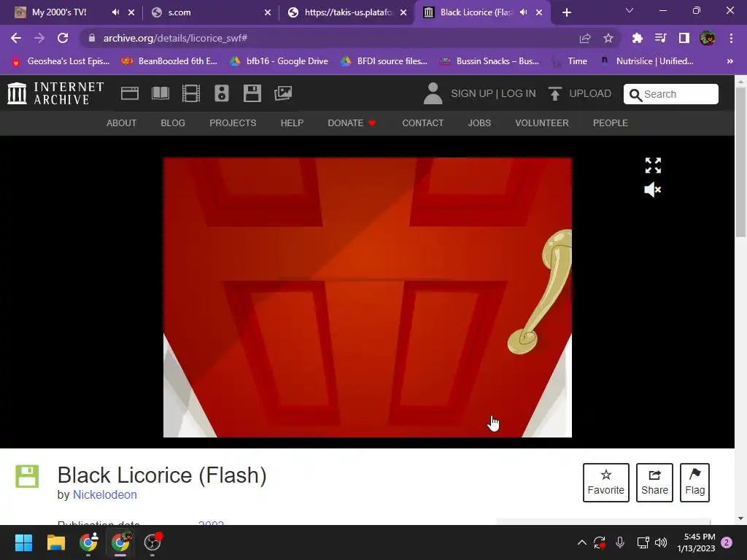
Task: Open the Time bookmark
Action: [569, 61]
